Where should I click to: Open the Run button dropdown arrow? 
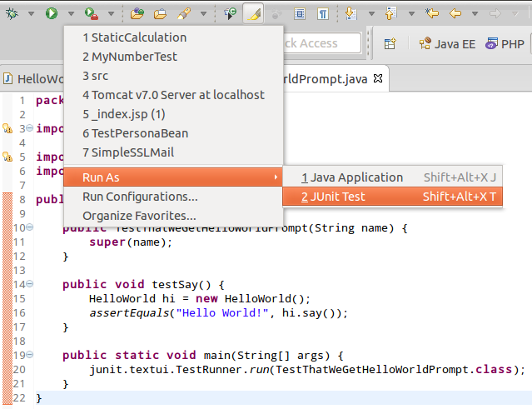click(x=71, y=13)
